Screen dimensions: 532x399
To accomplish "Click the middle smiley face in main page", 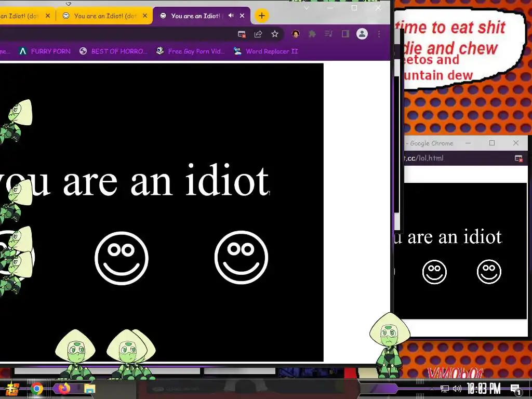I will 122,258.
